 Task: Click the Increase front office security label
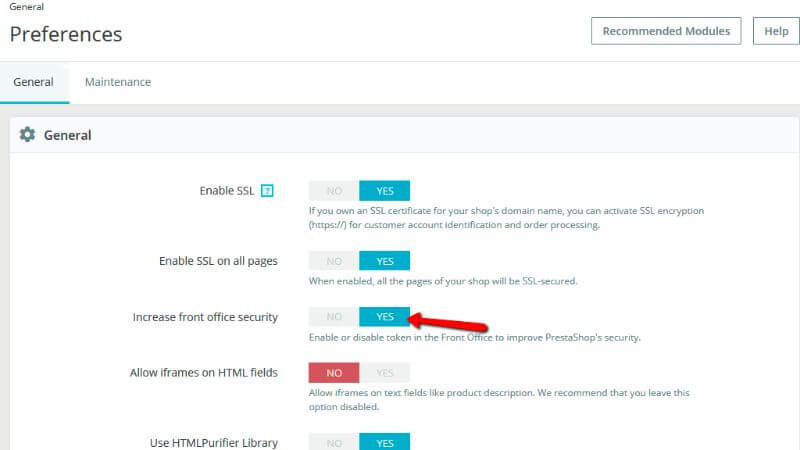[205, 317]
